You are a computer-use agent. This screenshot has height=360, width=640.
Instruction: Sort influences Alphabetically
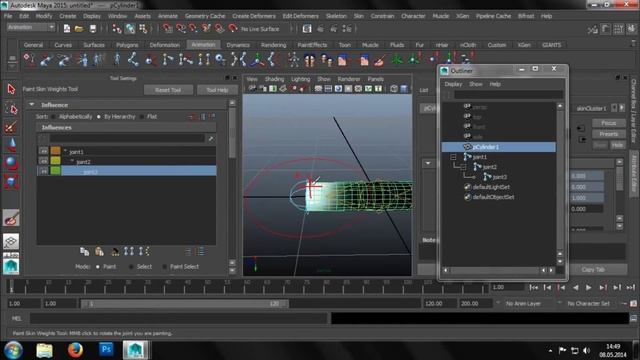54,117
